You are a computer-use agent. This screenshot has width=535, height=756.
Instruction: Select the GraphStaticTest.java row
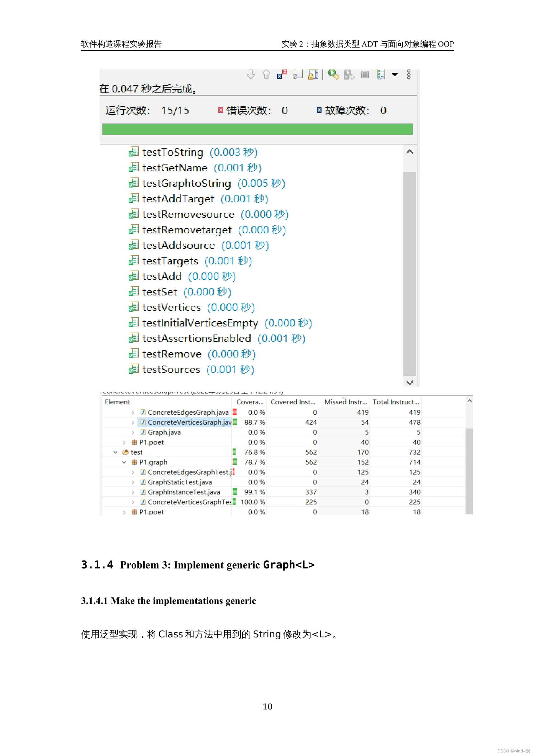(x=283, y=482)
